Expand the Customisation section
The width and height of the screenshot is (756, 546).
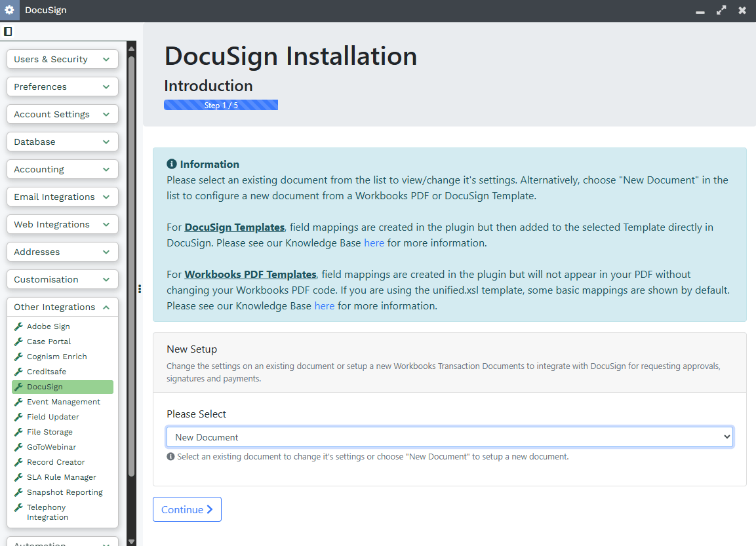pyautogui.click(x=63, y=279)
